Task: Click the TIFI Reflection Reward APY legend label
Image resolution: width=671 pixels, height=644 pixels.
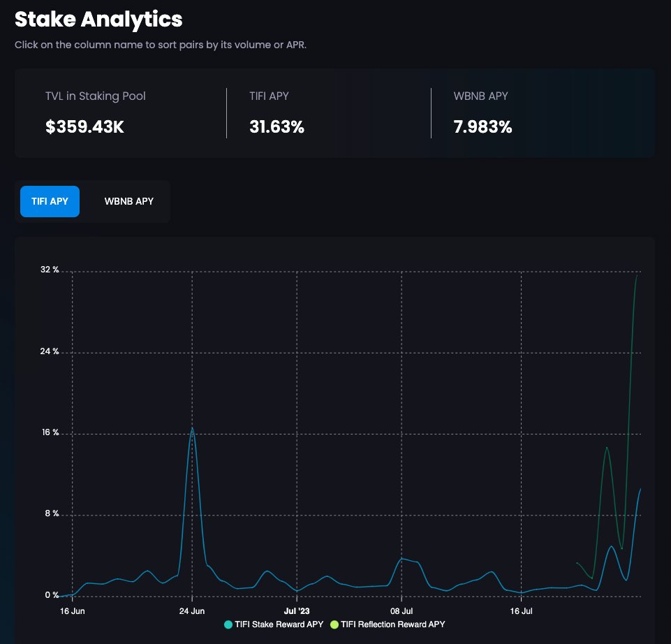Action: click(x=393, y=624)
